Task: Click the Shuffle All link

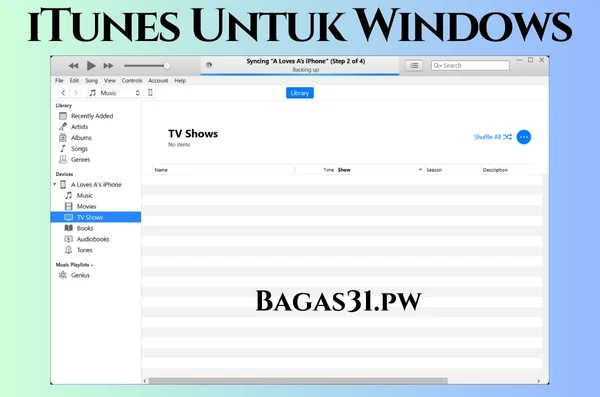Action: tap(492, 137)
